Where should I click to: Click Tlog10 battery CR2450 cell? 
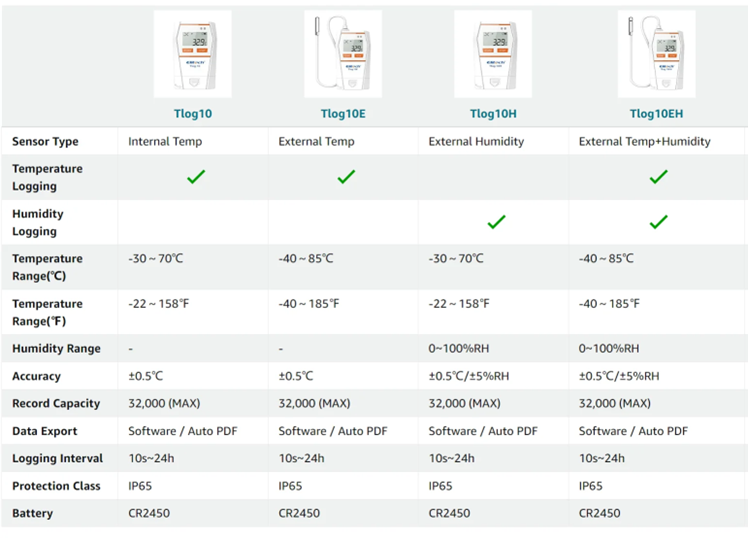pyautogui.click(x=149, y=513)
